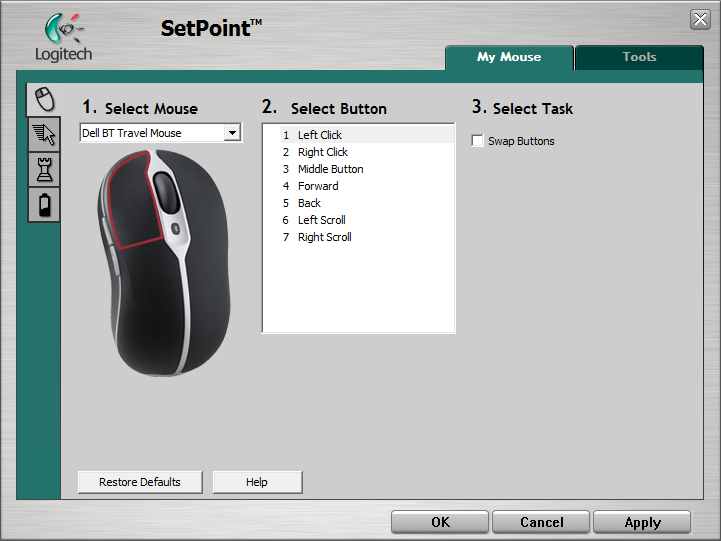The image size is (721, 541).
Task: Click the Cancel button
Action: coord(541,522)
